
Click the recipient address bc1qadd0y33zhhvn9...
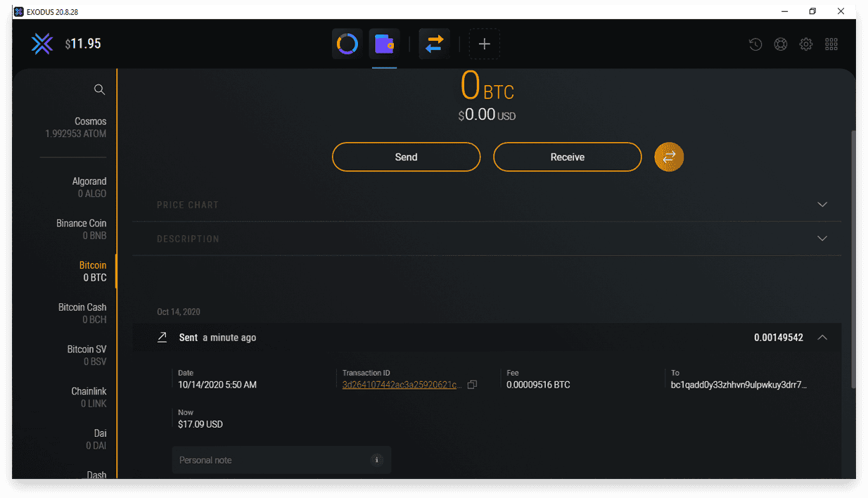click(739, 385)
